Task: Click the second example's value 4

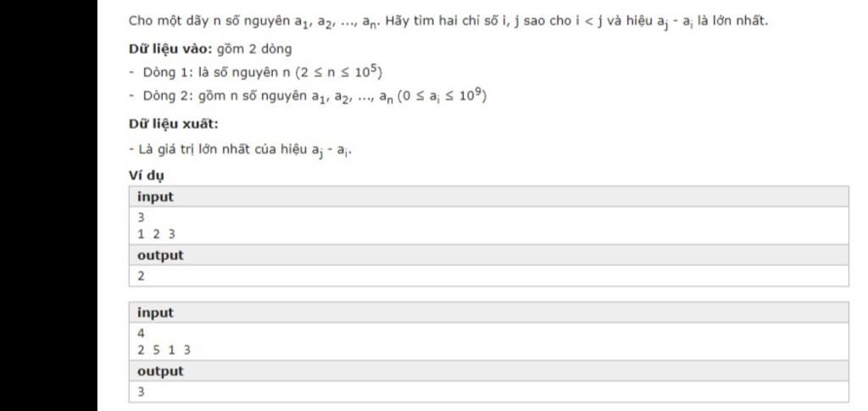Action: (142, 334)
